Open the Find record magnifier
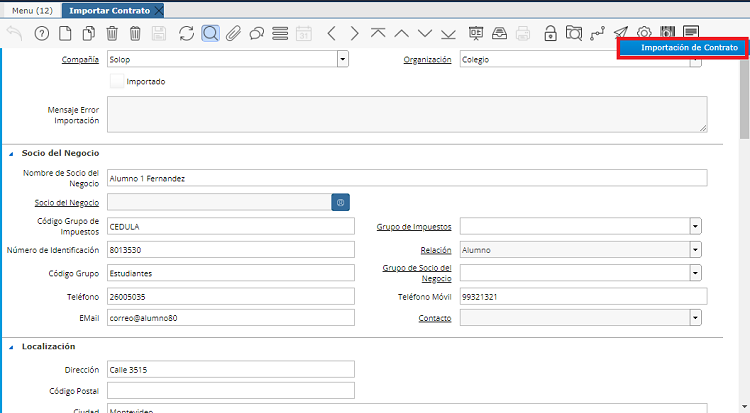Image resolution: width=750 pixels, height=413 pixels. coord(210,33)
